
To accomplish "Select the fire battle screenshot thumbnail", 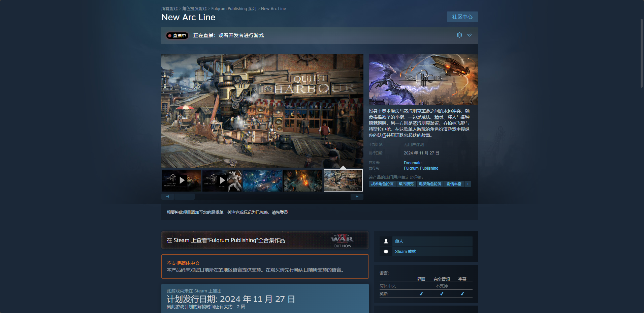I will point(303,180).
